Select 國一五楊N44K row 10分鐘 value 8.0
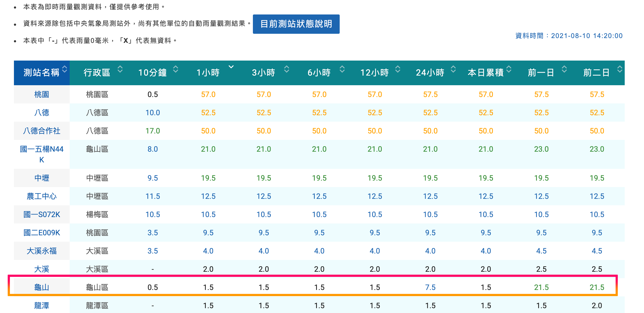 (153, 149)
